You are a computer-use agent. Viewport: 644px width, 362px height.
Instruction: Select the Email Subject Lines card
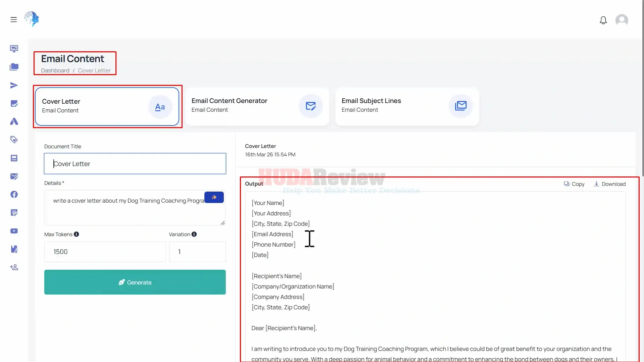pyautogui.click(x=407, y=106)
